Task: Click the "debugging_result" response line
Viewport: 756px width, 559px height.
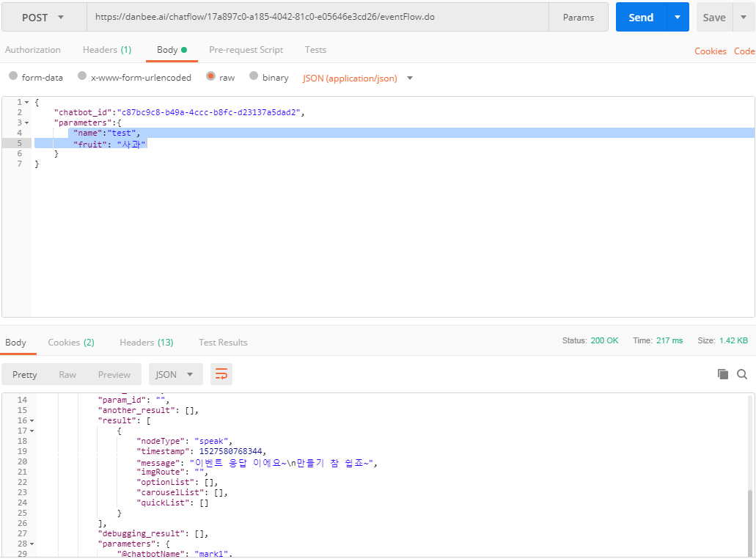Action: [153, 534]
